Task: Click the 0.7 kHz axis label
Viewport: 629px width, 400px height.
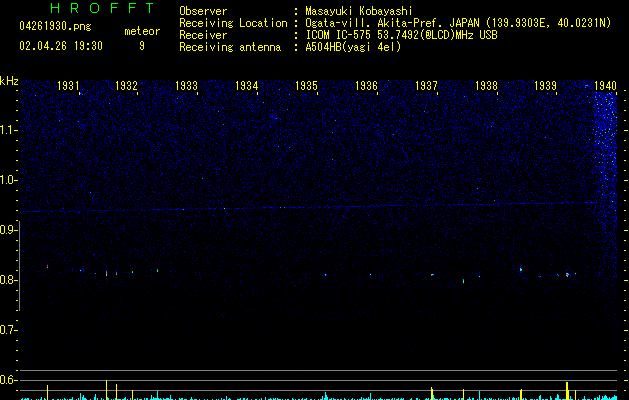Action: 8,330
